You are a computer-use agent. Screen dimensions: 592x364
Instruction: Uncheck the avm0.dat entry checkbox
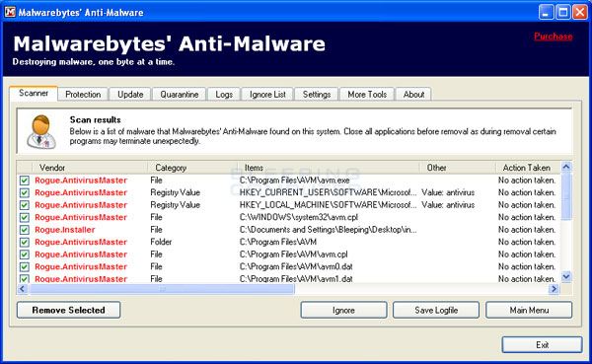point(25,267)
